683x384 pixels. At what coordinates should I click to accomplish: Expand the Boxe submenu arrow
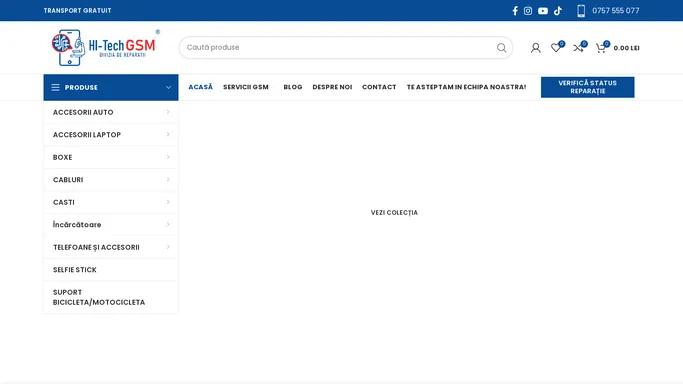click(x=168, y=157)
